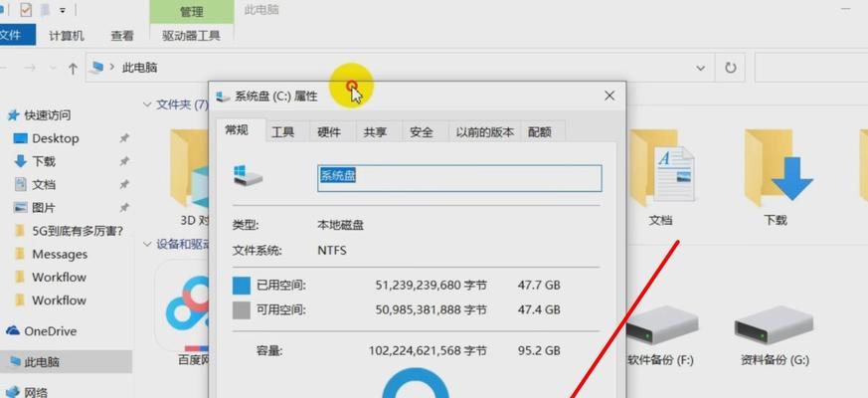The image size is (868, 398).
Task: Click quick access toolbar properties checkmark icon
Action: pos(26,9)
